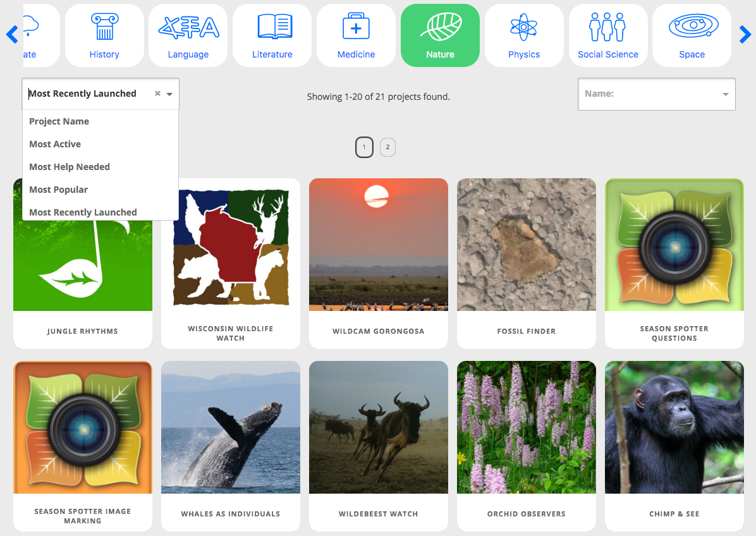View the Fossil Finder project
756x536 pixels.
tap(526, 264)
